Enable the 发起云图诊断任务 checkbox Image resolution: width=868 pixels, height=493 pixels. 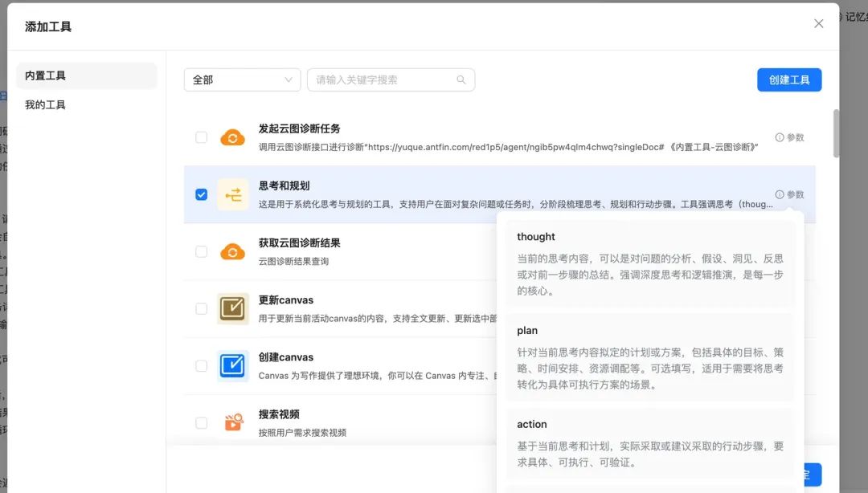point(201,136)
